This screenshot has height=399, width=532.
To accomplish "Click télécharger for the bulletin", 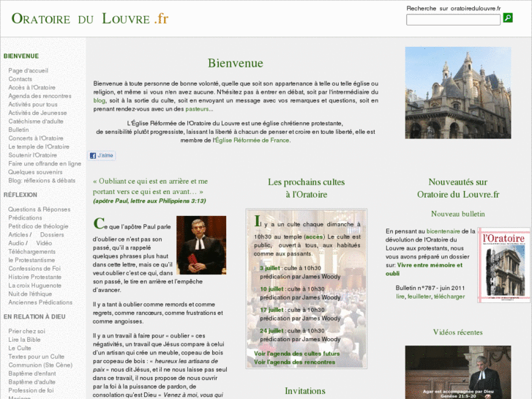I will (x=449, y=297).
